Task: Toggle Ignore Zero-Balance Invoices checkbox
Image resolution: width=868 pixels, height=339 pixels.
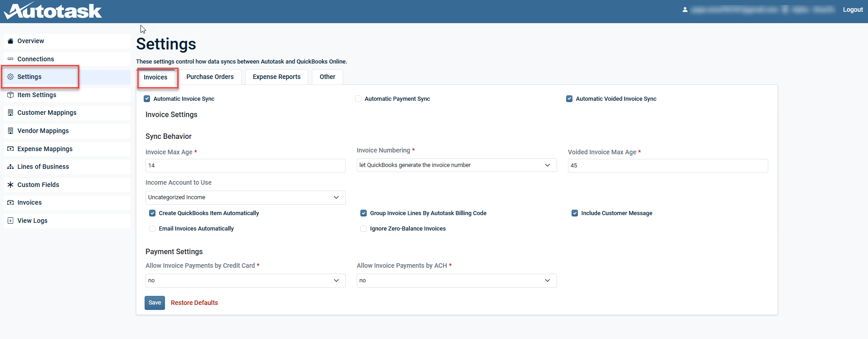Action: pos(364,229)
